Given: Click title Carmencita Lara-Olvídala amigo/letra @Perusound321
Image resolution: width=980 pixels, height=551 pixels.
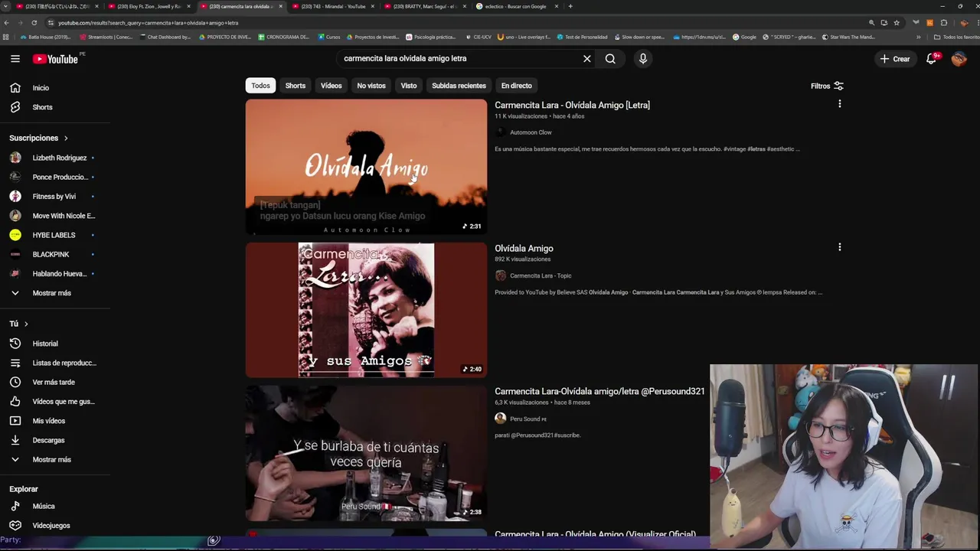Looking at the screenshot, I should pos(599,392).
